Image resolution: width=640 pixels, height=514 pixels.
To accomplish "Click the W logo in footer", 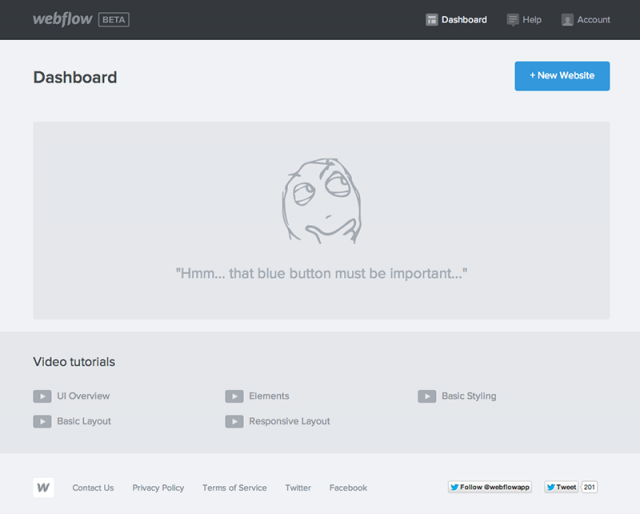I will [43, 488].
